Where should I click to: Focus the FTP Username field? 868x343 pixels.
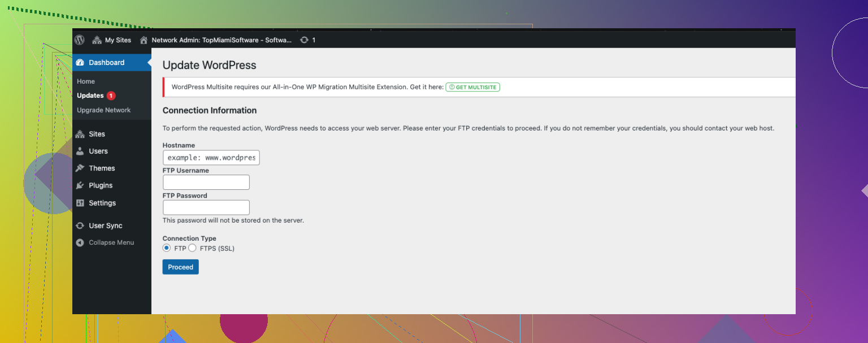click(206, 182)
